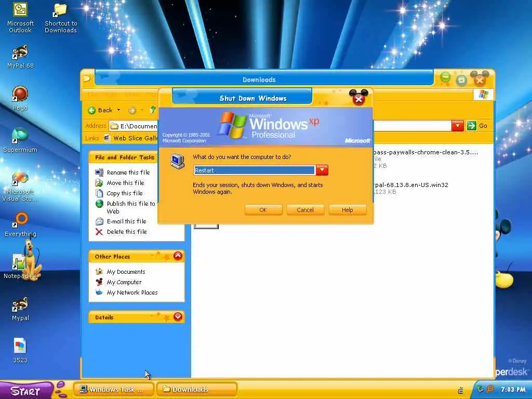Switch to Windows Task Manager taskbar button
Viewport: 532px width, 399px height.
coord(114,390)
